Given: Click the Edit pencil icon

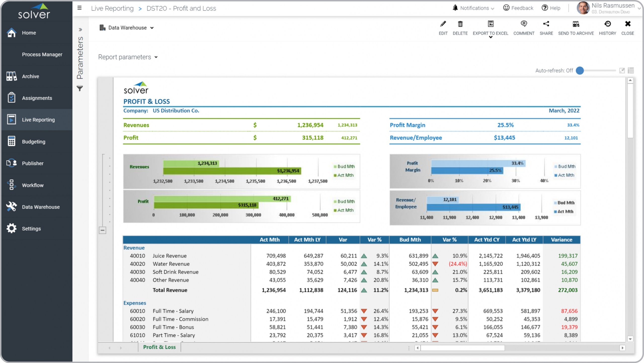Looking at the screenshot, I should (443, 24).
